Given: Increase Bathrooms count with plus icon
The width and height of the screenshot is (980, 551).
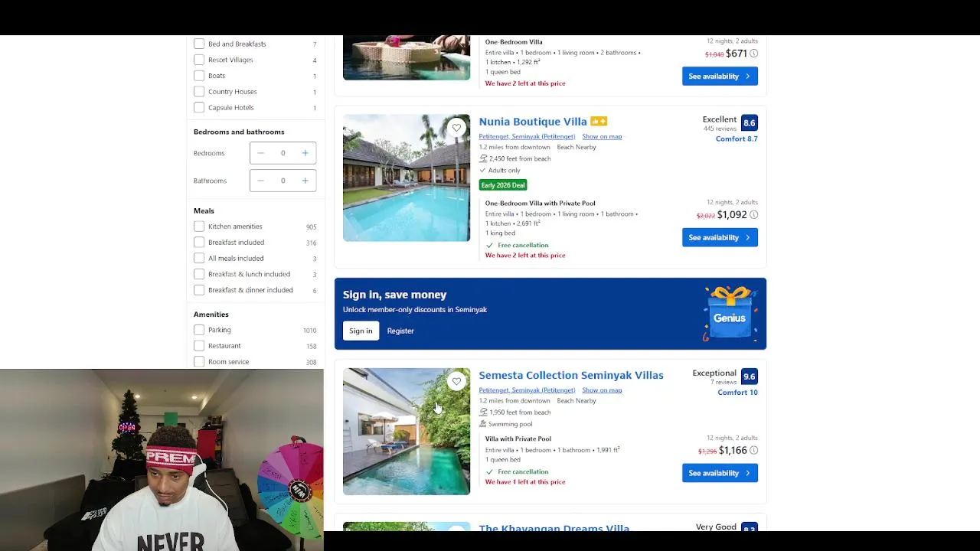Looking at the screenshot, I should pos(305,181).
